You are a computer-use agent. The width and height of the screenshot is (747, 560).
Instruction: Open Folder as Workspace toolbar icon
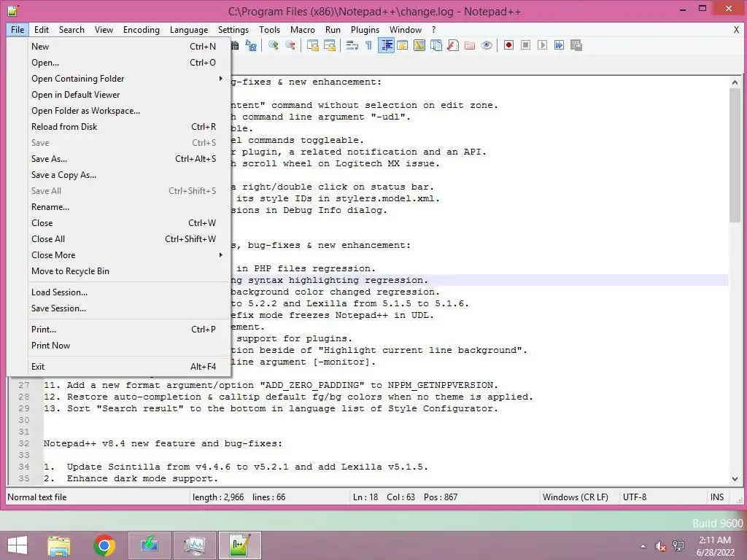pos(470,45)
